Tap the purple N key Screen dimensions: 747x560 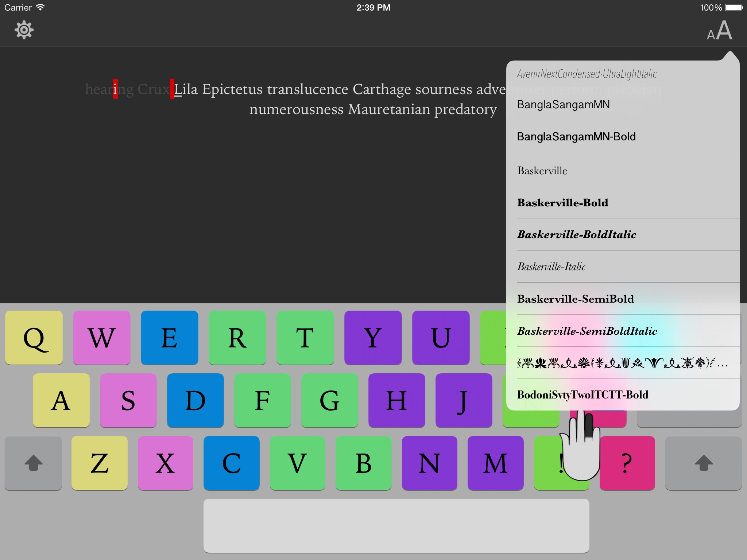coord(430,463)
